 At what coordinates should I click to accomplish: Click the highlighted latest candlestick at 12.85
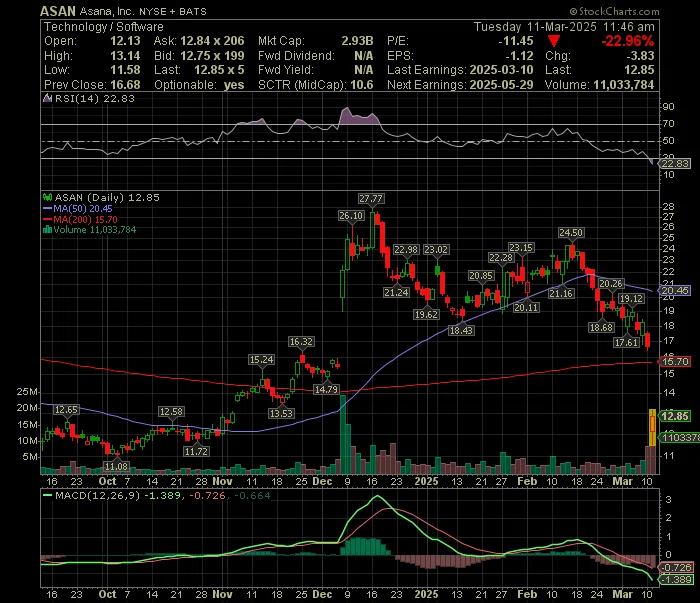pos(652,427)
